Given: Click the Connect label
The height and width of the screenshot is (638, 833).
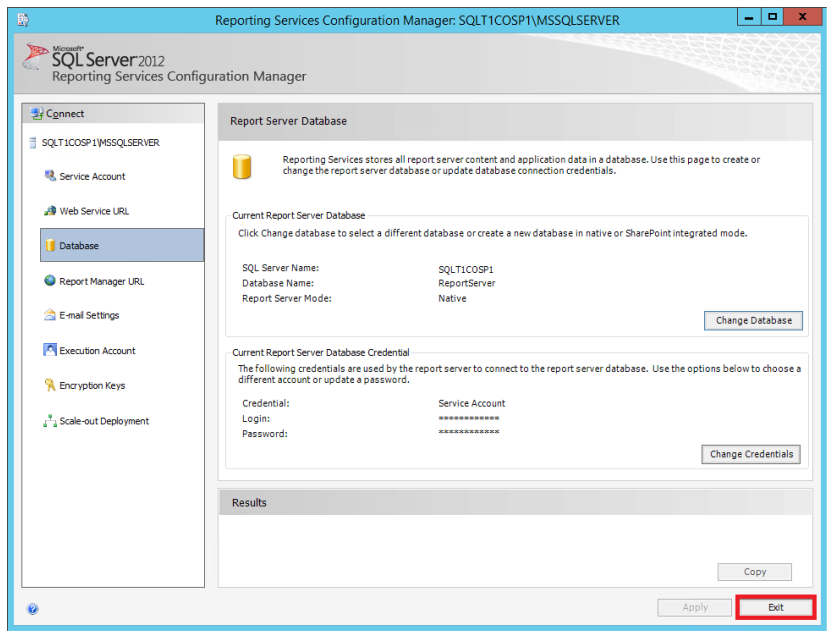Looking at the screenshot, I should pyautogui.click(x=65, y=114).
